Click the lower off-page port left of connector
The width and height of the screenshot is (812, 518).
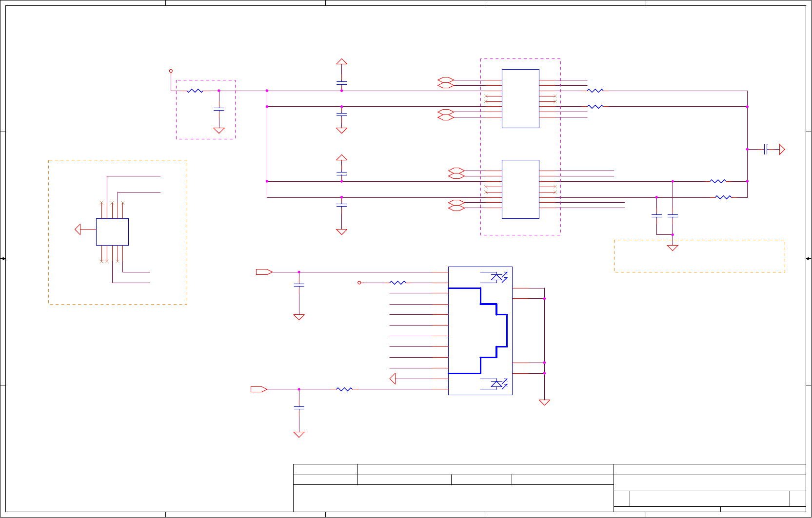click(259, 389)
